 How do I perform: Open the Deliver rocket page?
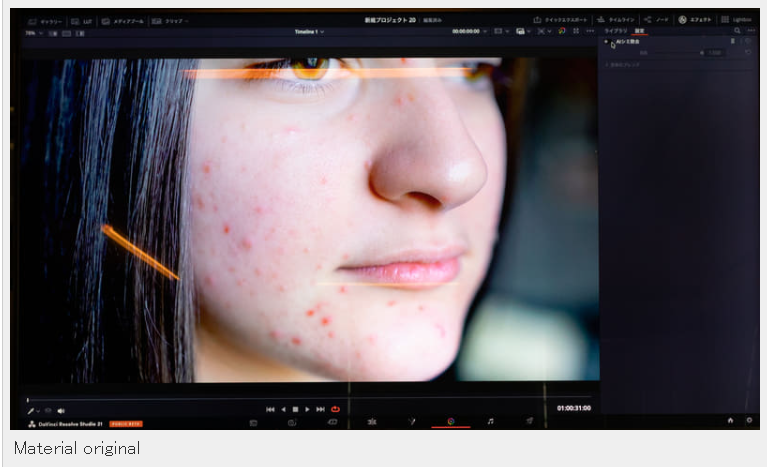pyautogui.click(x=529, y=421)
